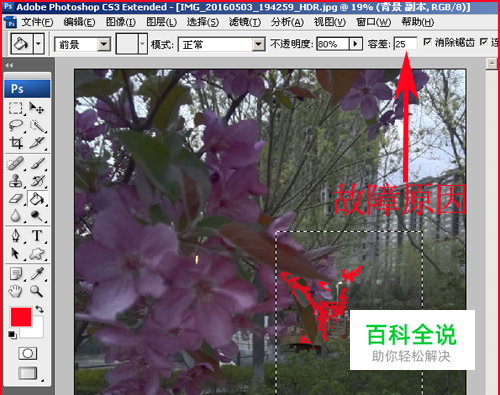Click the vertical scrollbar up arrow
Viewport: 500px width, 395px height.
(492, 64)
